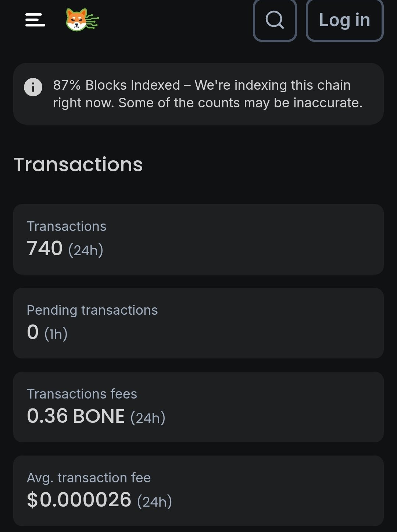Open search with the magnifier icon
The image size is (397, 532).
tap(275, 20)
